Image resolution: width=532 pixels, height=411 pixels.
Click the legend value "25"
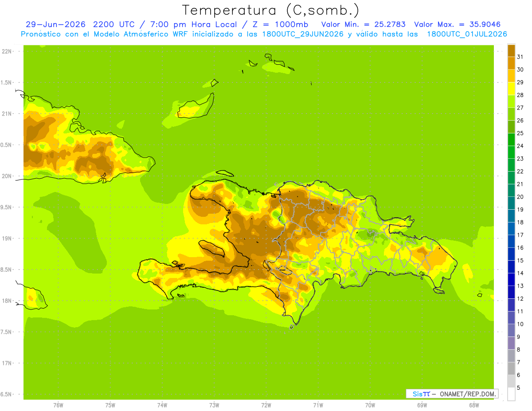point(520,133)
